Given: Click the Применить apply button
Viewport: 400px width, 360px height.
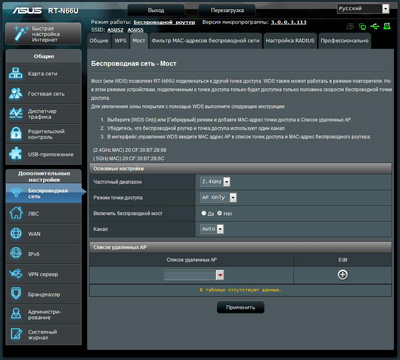Looking at the screenshot, I should point(240,307).
